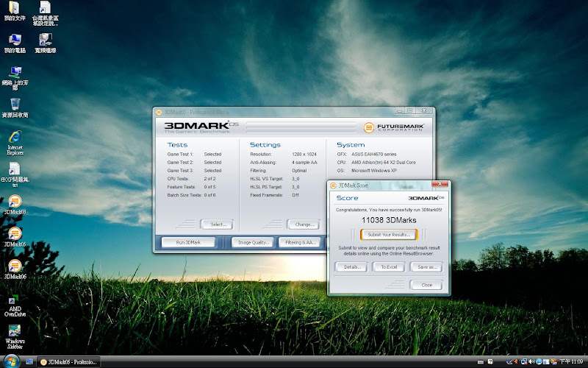
Task: Click the keyboard language bar tray icon
Action: pyautogui.click(x=481, y=362)
